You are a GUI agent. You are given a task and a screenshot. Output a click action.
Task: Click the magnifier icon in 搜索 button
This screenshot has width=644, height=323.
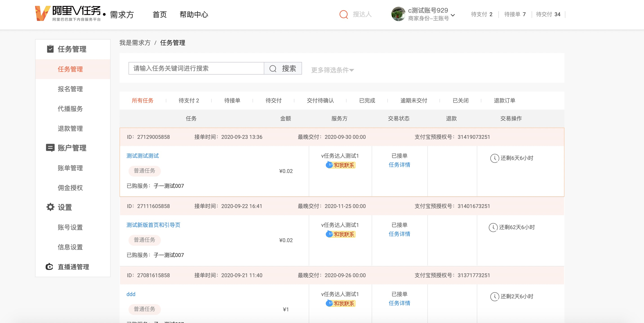coord(273,69)
